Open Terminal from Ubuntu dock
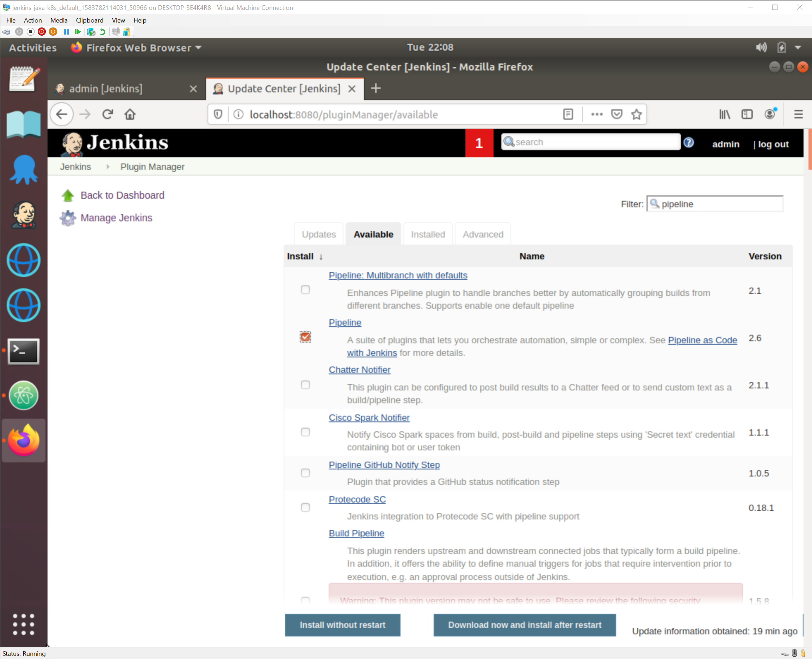 click(24, 351)
